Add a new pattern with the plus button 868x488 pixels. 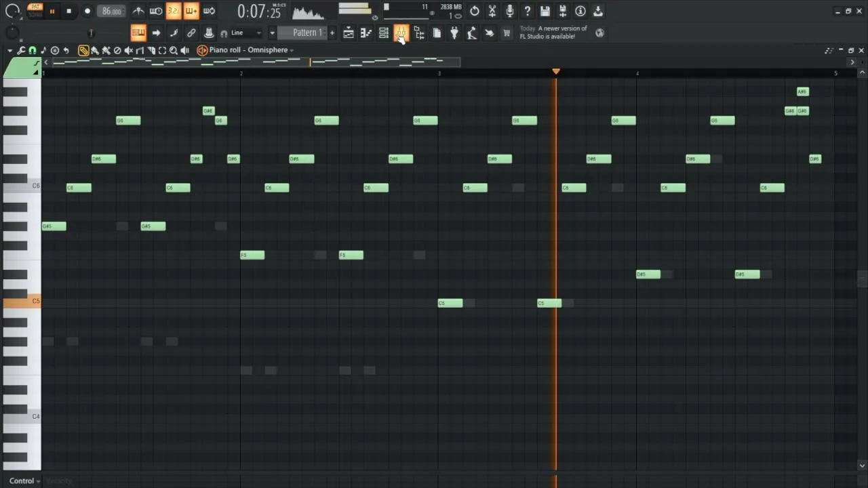click(x=332, y=33)
